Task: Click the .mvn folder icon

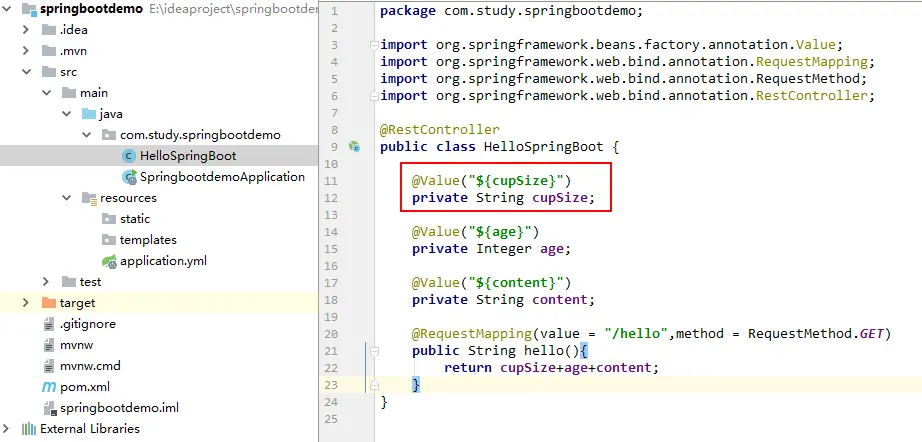Action: pos(49,51)
